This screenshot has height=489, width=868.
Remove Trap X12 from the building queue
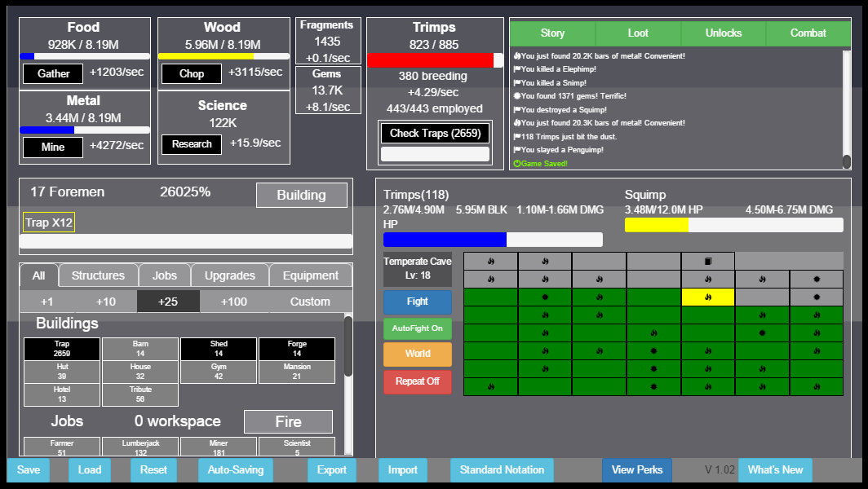49,222
